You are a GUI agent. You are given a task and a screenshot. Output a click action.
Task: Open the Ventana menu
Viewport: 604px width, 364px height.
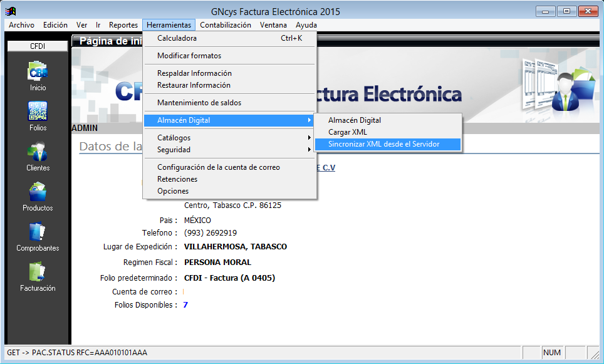273,25
